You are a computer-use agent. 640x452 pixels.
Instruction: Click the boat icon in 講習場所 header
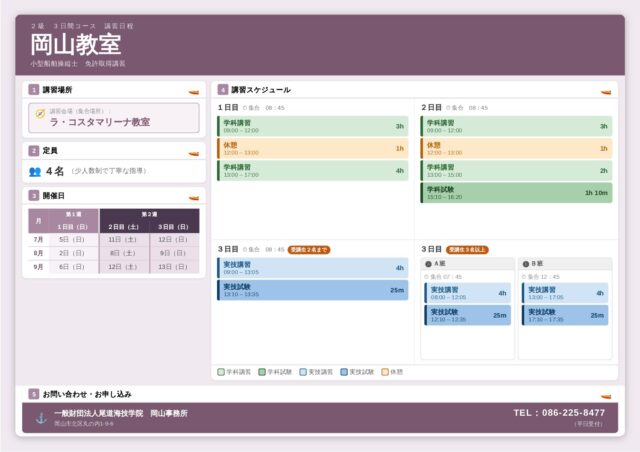[194, 92]
